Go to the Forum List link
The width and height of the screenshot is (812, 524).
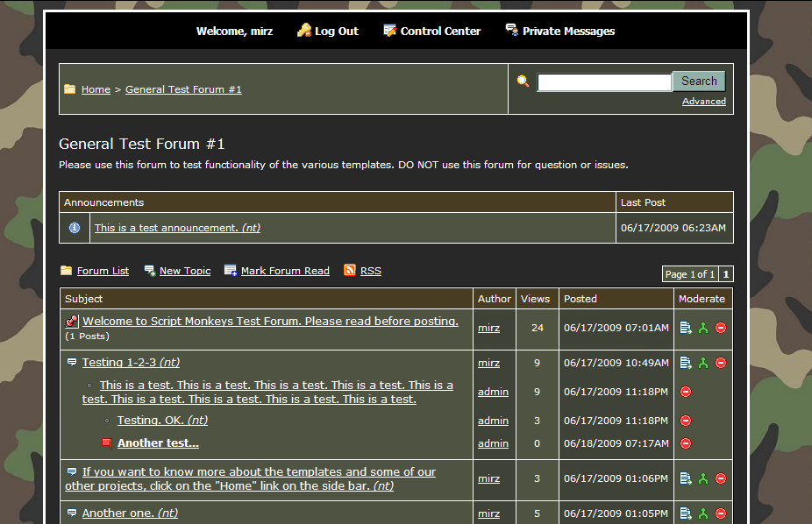[x=103, y=271]
